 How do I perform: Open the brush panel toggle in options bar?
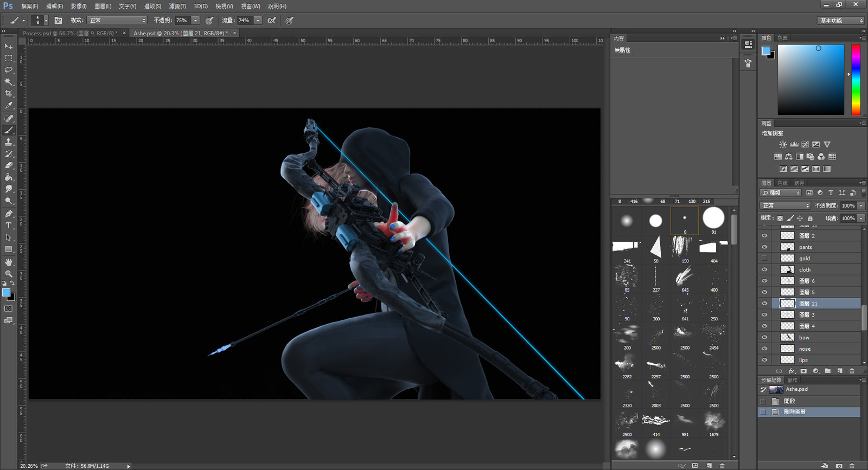(58, 20)
